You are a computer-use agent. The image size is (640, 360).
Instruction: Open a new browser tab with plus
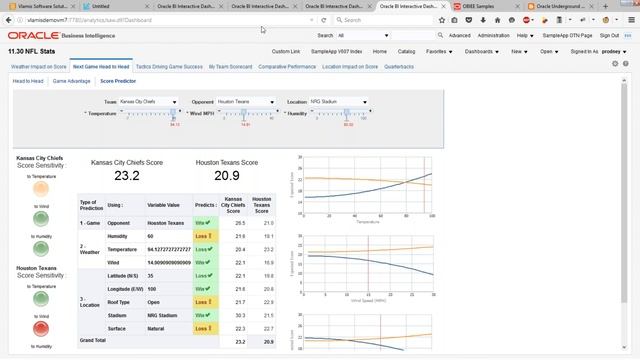point(605,7)
